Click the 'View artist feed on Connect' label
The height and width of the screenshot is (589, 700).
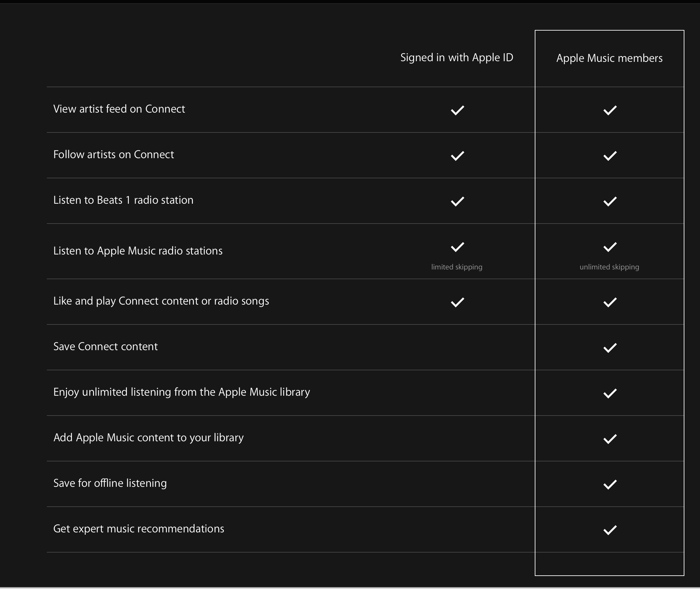(119, 109)
